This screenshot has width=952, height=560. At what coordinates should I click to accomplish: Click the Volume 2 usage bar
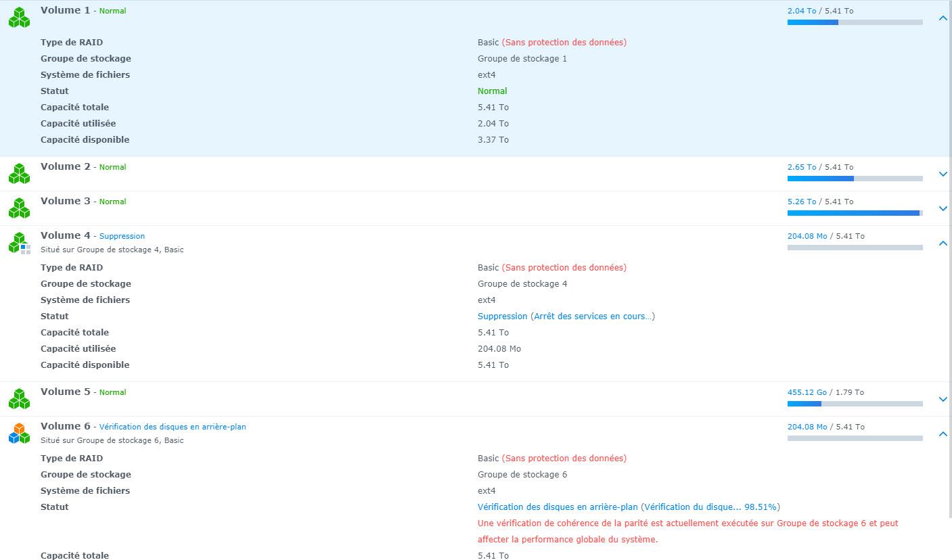click(x=855, y=179)
